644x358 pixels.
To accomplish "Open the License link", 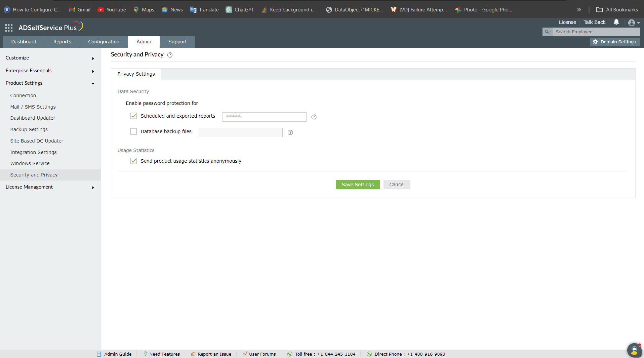I will point(567,22).
